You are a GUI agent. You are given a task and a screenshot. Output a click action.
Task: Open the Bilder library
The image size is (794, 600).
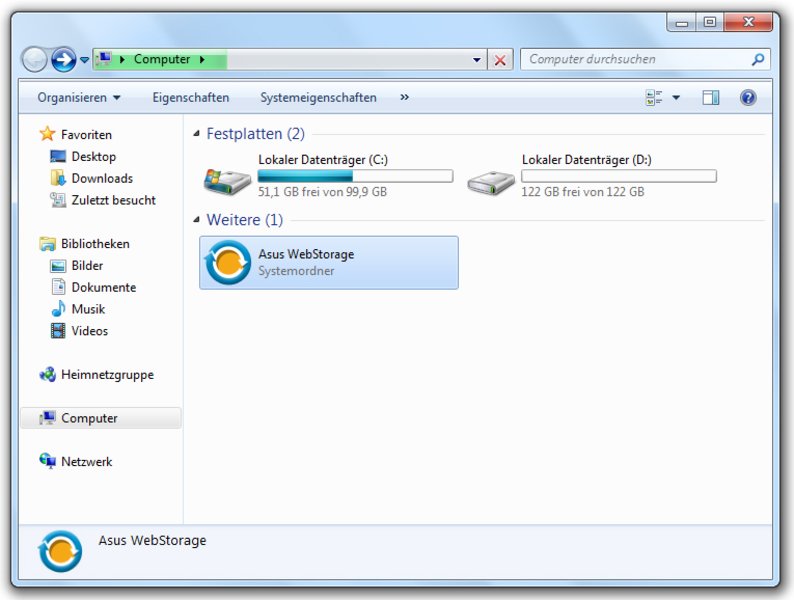pyautogui.click(x=87, y=265)
